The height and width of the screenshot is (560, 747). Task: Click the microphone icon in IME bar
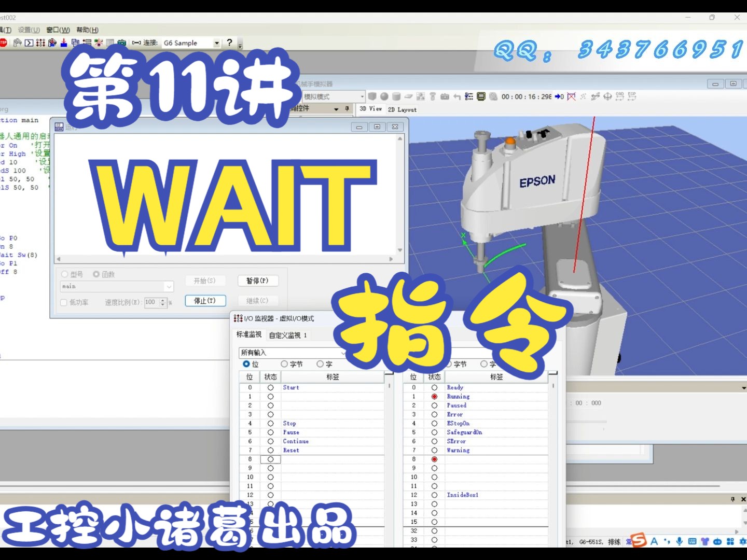(x=679, y=541)
